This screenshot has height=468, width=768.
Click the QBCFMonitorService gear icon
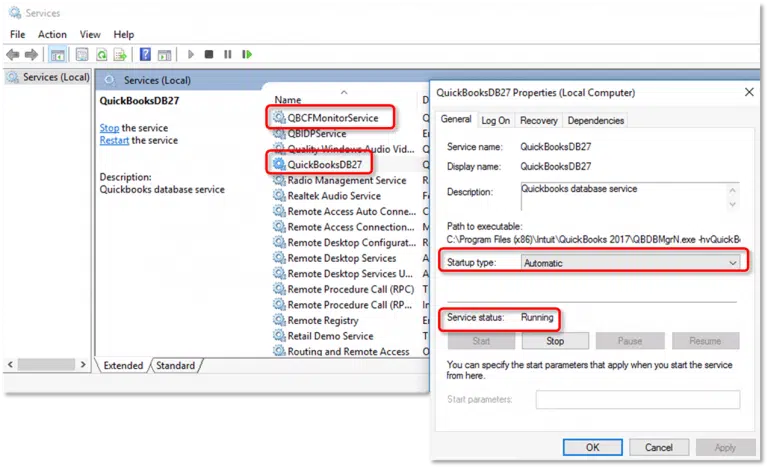click(279, 118)
